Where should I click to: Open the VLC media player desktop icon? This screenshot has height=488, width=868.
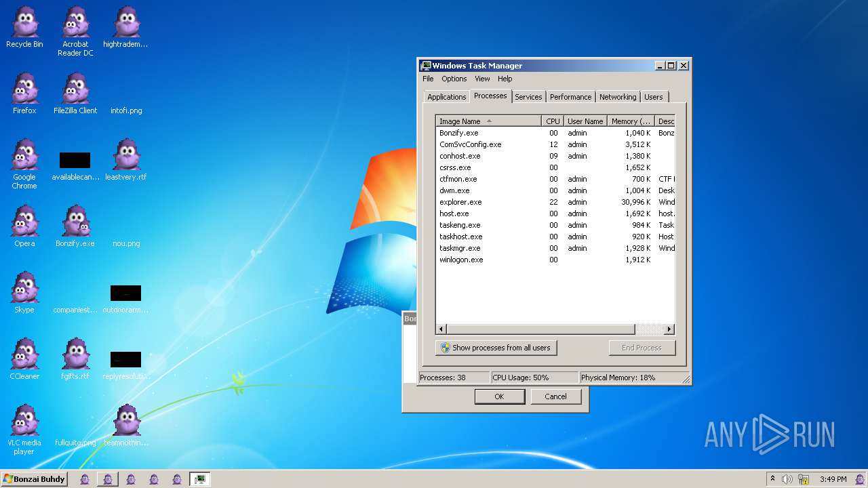pos(24,430)
